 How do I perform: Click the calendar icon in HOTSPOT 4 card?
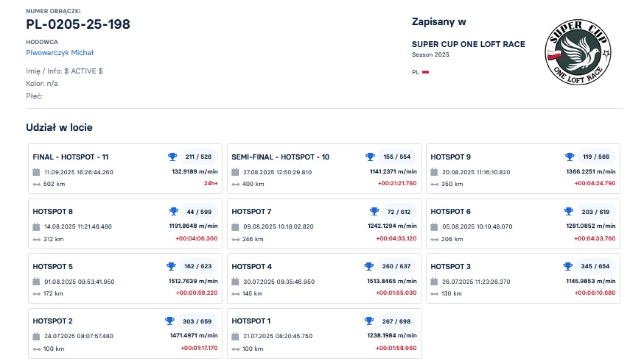coord(235,282)
